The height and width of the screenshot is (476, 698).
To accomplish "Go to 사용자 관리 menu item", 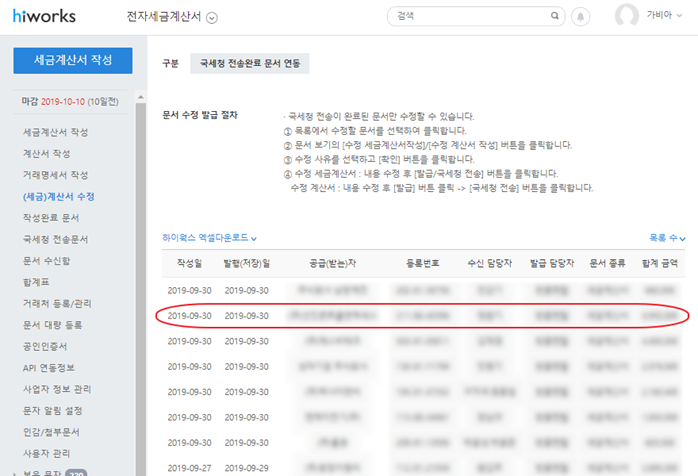I will point(46,453).
